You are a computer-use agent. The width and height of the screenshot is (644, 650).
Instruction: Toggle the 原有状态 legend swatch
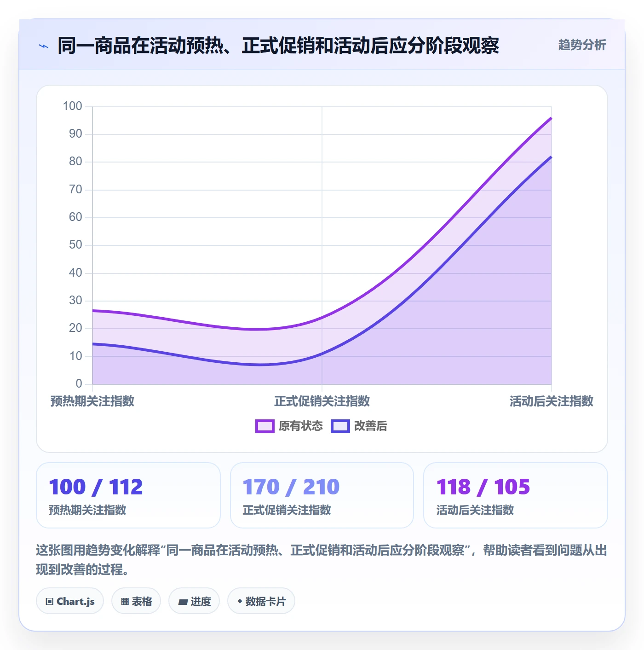(x=265, y=426)
